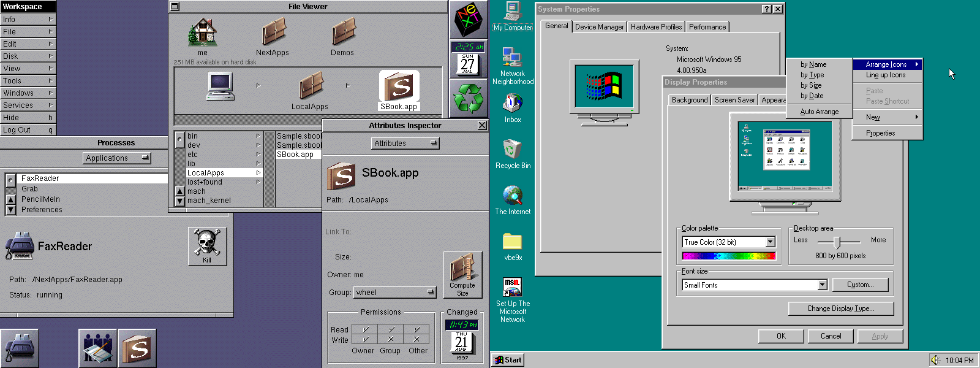
Task: Click the Start button on the taskbar
Action: click(x=508, y=360)
